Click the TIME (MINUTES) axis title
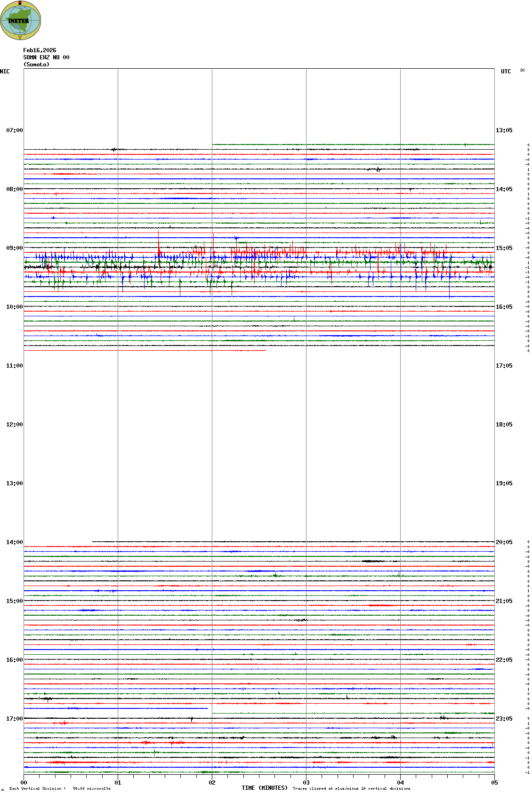532x795 pixels. [264, 788]
